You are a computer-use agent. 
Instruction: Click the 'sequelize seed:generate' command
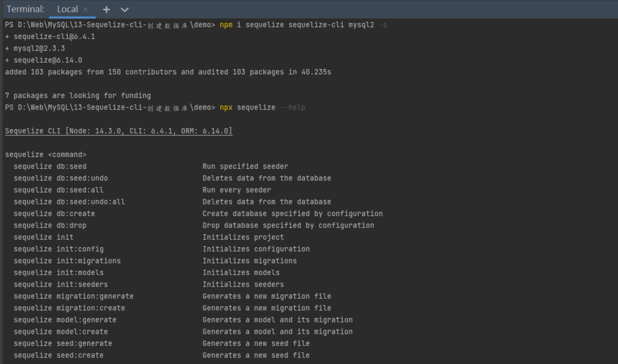tap(63, 343)
